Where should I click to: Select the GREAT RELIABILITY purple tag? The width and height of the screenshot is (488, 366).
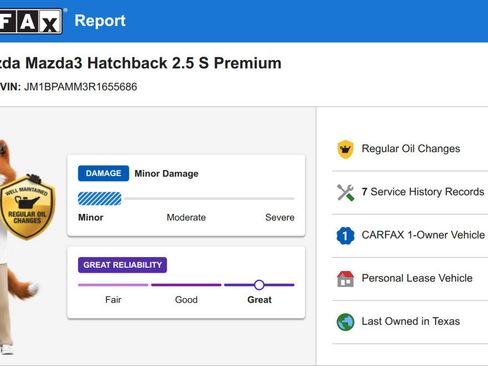point(122,265)
